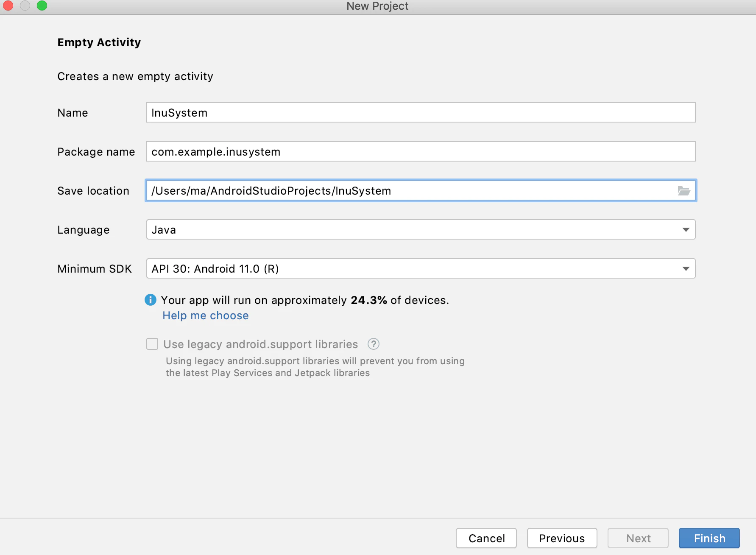Click the red close window button
The image size is (756, 555).
[x=8, y=6]
